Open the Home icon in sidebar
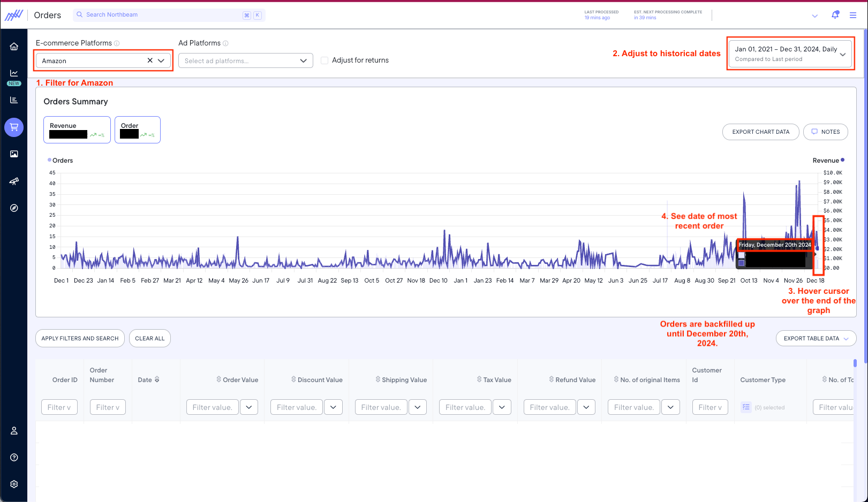 pyautogui.click(x=14, y=47)
